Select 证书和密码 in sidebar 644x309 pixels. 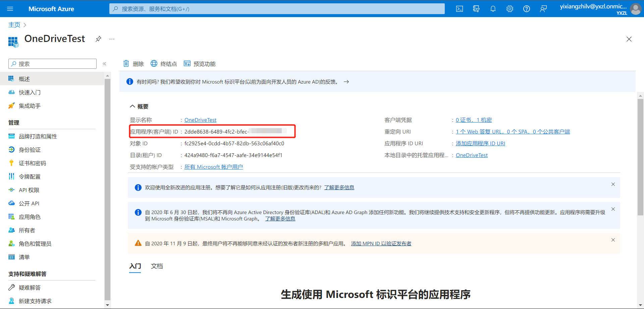point(32,163)
